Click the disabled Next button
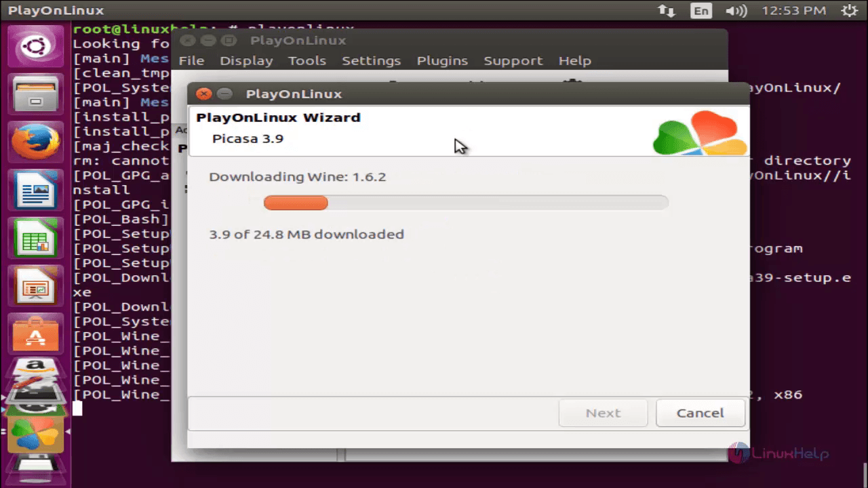 [603, 413]
